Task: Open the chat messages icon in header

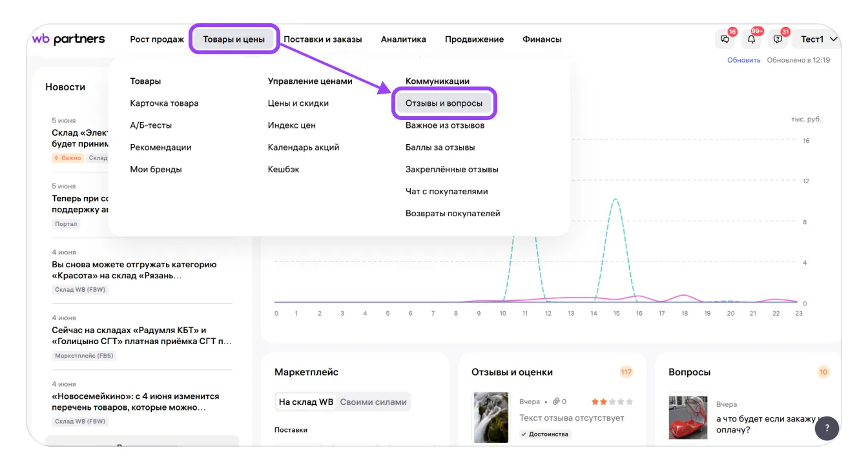Action: [x=725, y=39]
